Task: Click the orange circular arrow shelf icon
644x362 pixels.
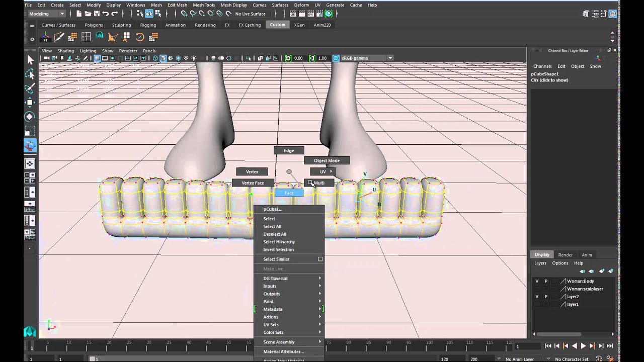Action: (140, 37)
